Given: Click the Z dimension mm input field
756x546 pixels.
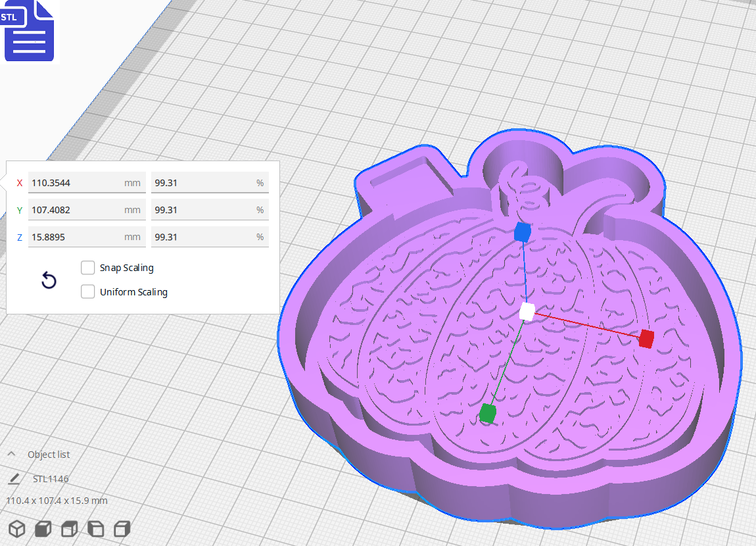Looking at the screenshot, I should pyautogui.click(x=86, y=236).
